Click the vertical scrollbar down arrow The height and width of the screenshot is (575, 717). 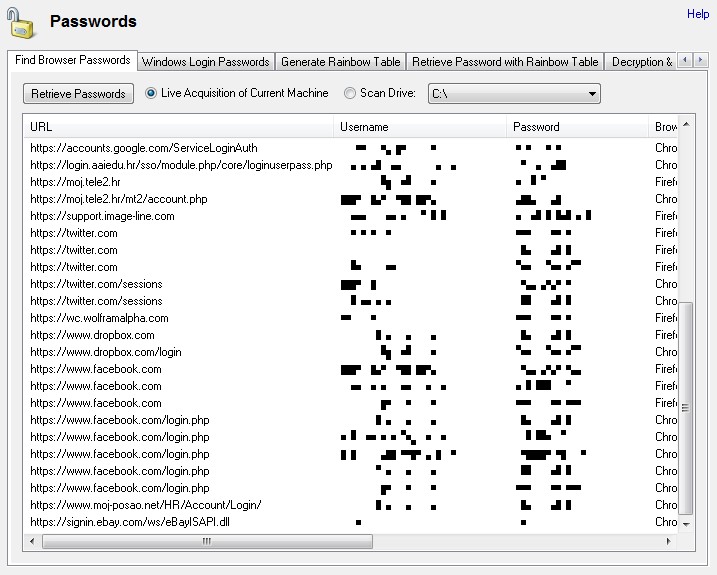click(x=685, y=523)
